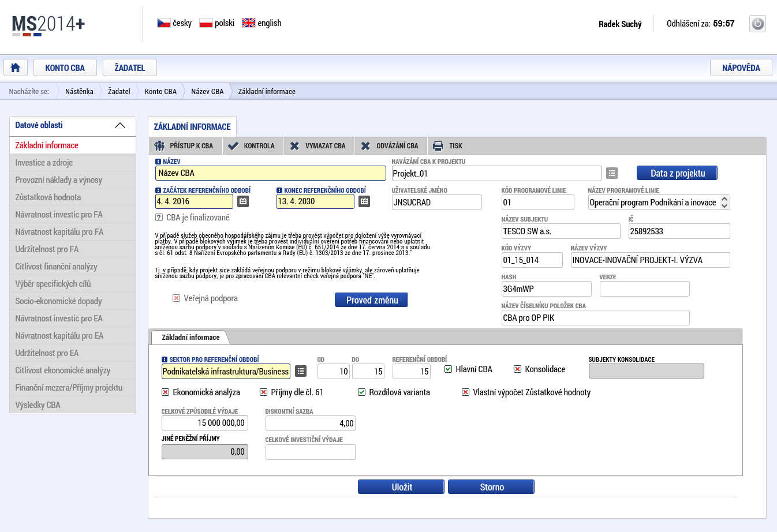Select lower Základní informace sub-tab
The width and height of the screenshot is (777, 532).
(x=190, y=337)
